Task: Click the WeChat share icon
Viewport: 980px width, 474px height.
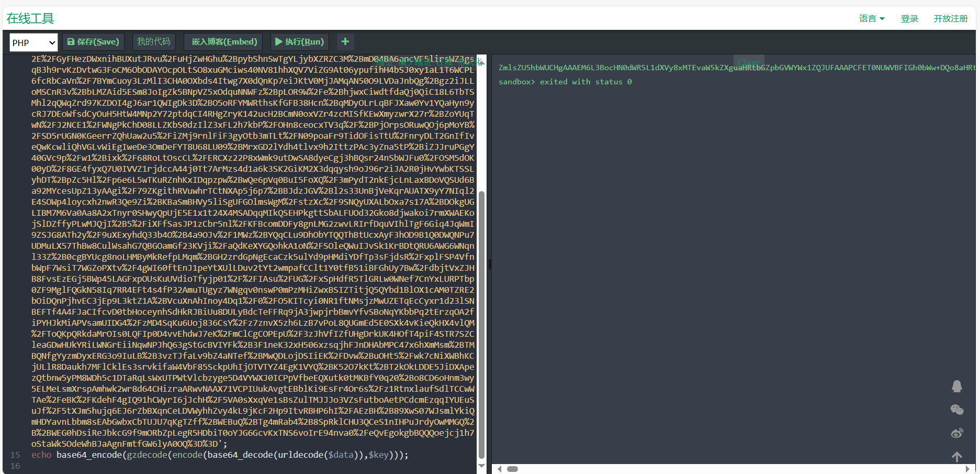Action: [956, 410]
